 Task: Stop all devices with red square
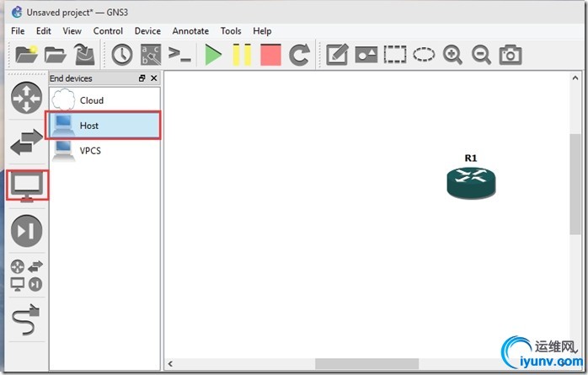point(270,55)
